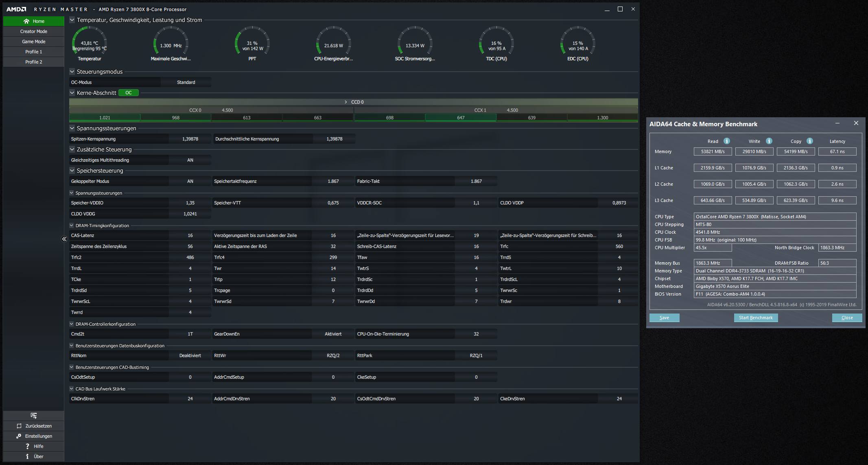Click the Temperatur gauge dial
868x465 pixels.
pos(90,43)
